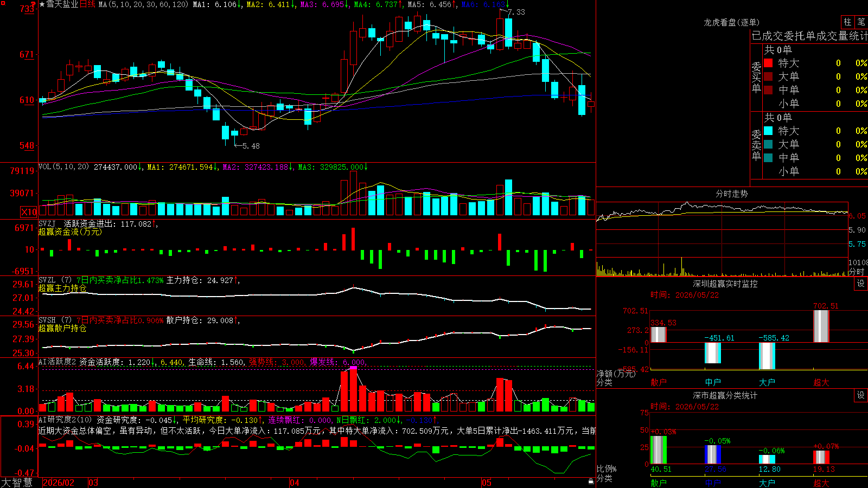Screen dimensions: 868x488
Task: Click the 笔 (tick) view button
Action: [861, 22]
